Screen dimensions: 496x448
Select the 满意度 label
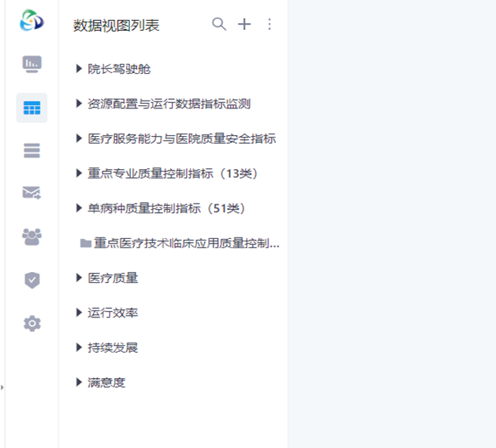pyautogui.click(x=106, y=382)
